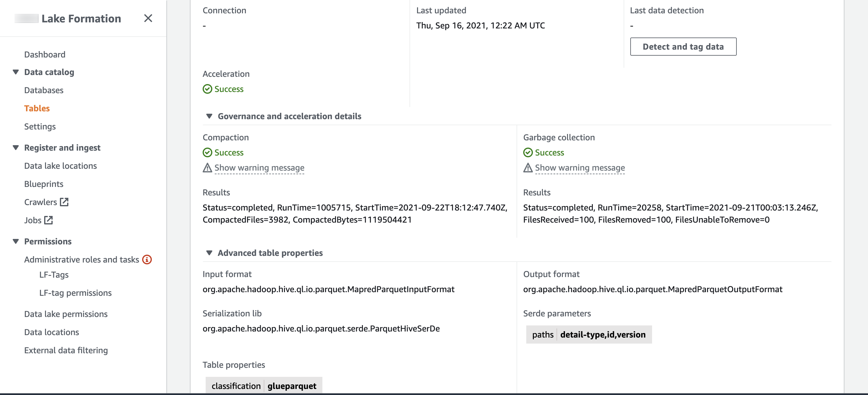Click the Jobs external link icon
Image resolution: width=868 pixels, height=395 pixels.
point(48,220)
